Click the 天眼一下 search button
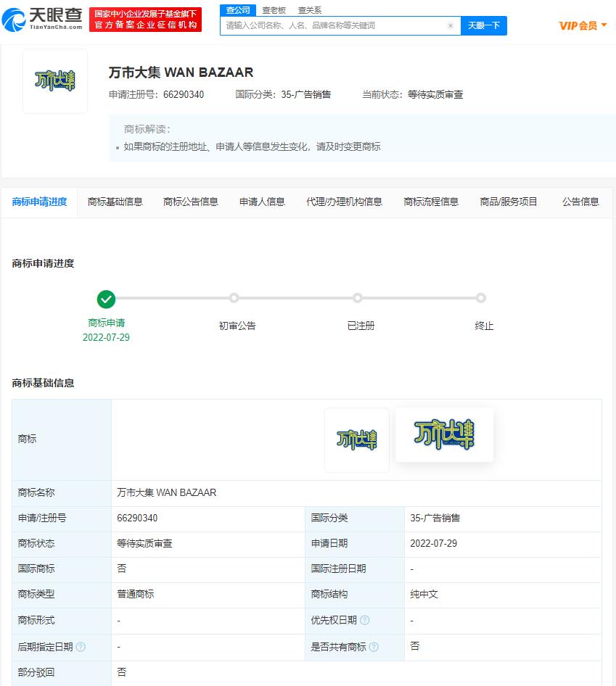 click(x=484, y=25)
